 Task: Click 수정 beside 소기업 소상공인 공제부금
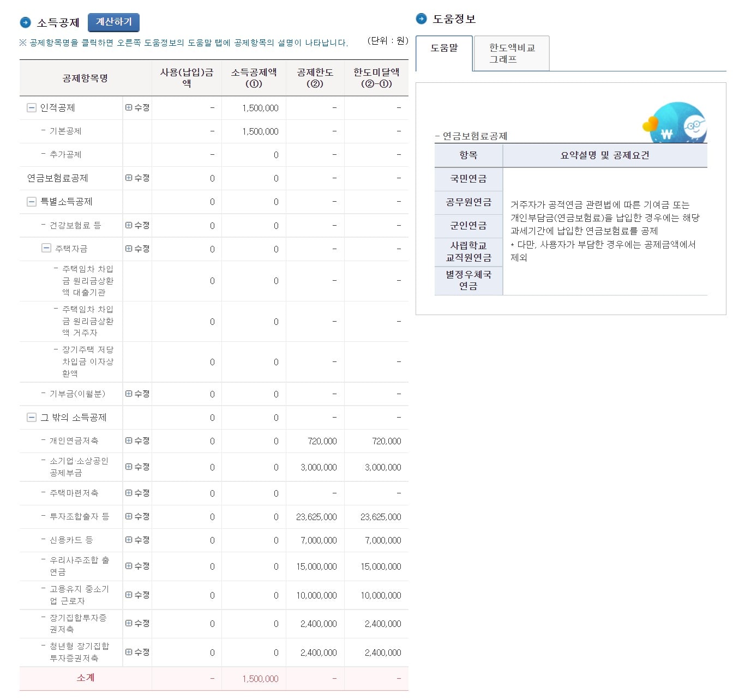click(137, 467)
